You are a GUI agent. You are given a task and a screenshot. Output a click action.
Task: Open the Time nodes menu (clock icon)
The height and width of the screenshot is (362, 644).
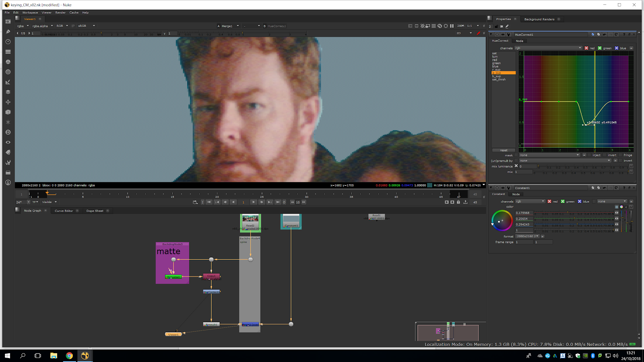tap(8, 42)
